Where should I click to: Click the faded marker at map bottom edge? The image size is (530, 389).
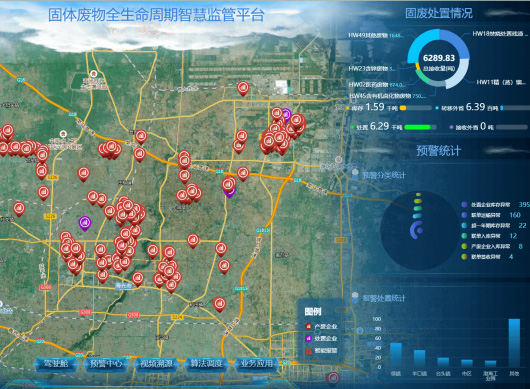click(333, 378)
